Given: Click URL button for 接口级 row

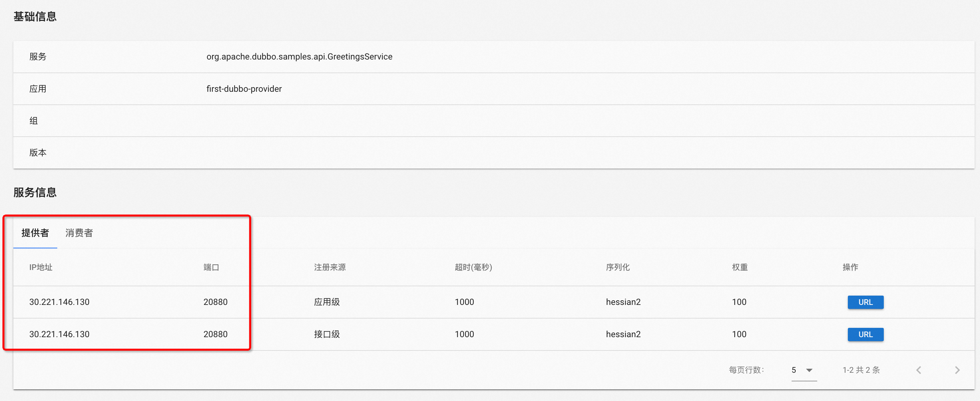Looking at the screenshot, I should click(x=865, y=334).
